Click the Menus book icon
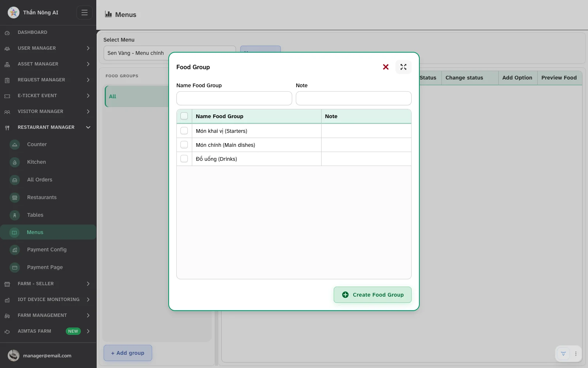 [14, 233]
